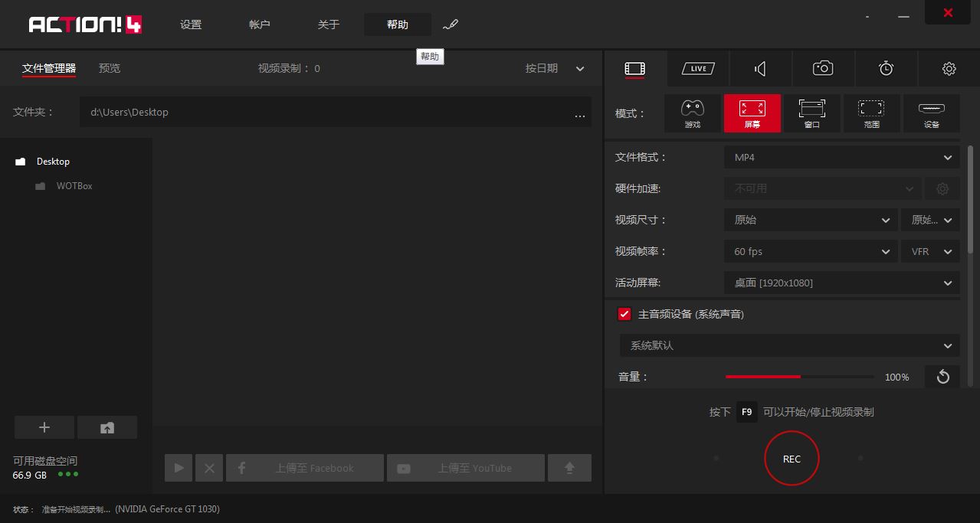Reset volume with the circular arrow button

942,377
